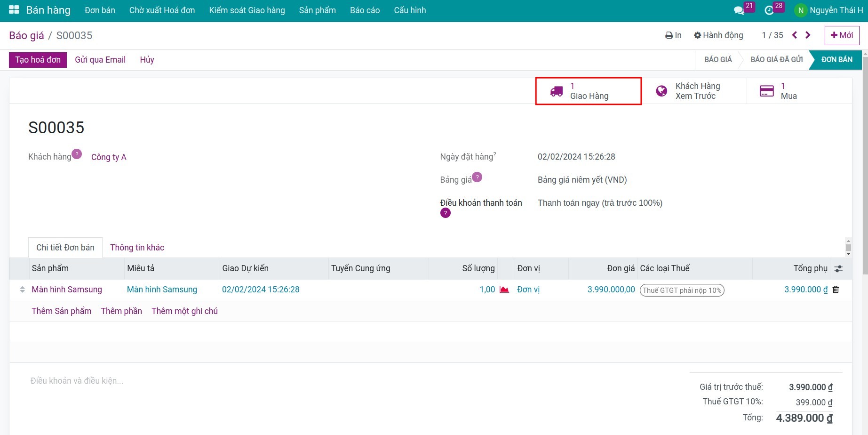Delete the Màn hình Samsung order line

coord(836,290)
